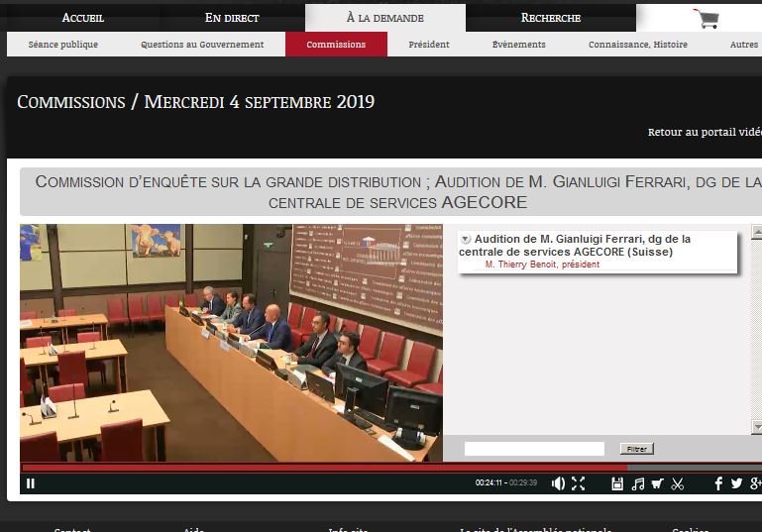Click the scissors clip video icon

coord(678,483)
